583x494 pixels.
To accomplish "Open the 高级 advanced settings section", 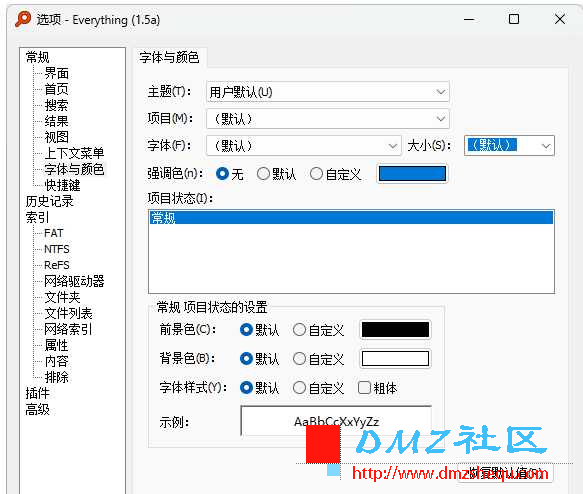I will (38, 409).
